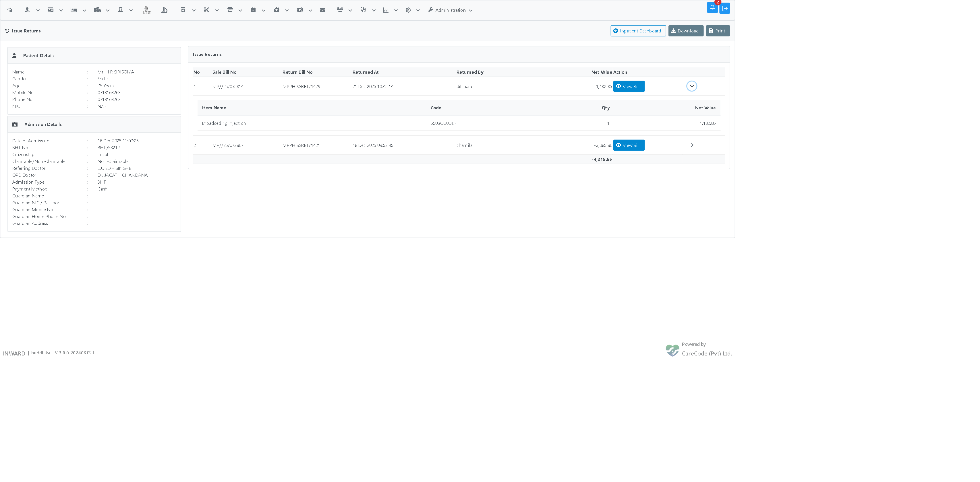The image size is (980, 482).
Task: View Bill for return MPPHISSRET/1429
Action: [x=629, y=86]
